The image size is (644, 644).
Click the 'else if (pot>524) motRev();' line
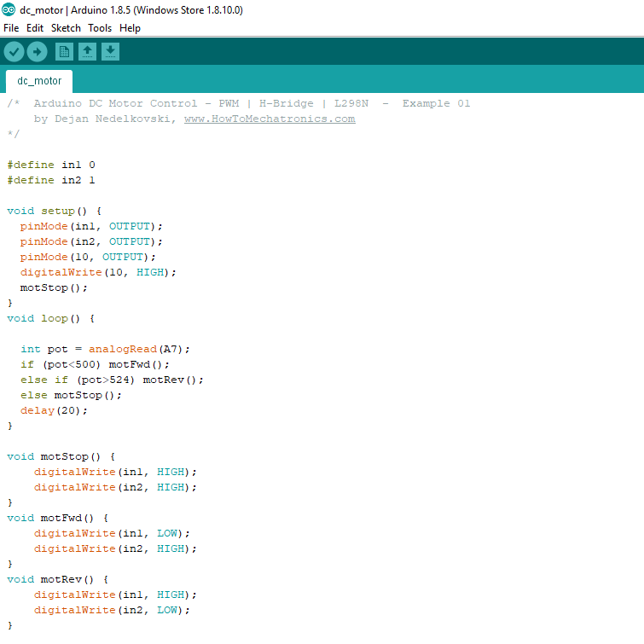click(x=112, y=380)
